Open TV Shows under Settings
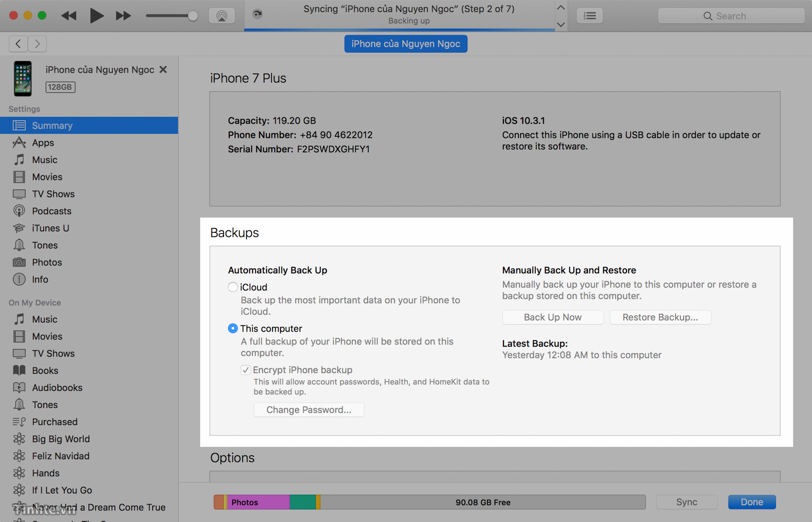 click(89, 194)
